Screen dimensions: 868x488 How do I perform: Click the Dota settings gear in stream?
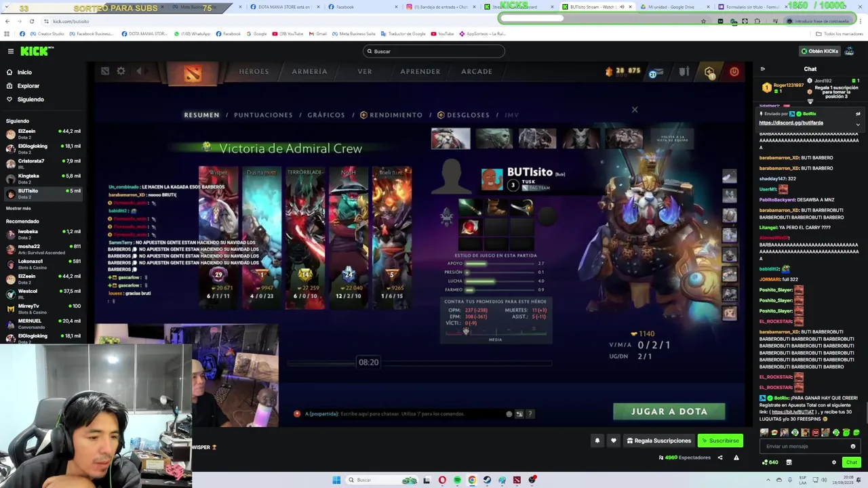[121, 71]
